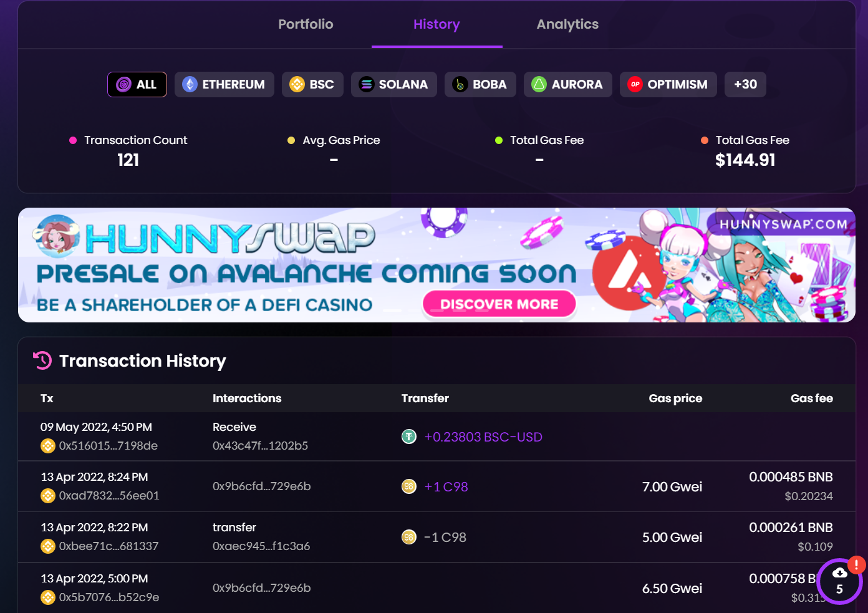Filter transactions by BSC
Screen dimensions: 868x613
[312, 84]
